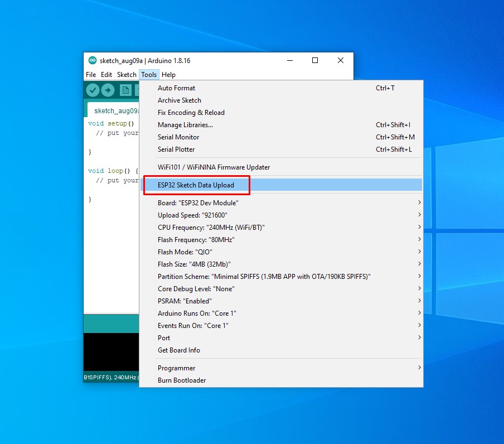The width and height of the screenshot is (504, 444).
Task: Click the Upload arrow toolbar icon
Action: tap(108, 90)
